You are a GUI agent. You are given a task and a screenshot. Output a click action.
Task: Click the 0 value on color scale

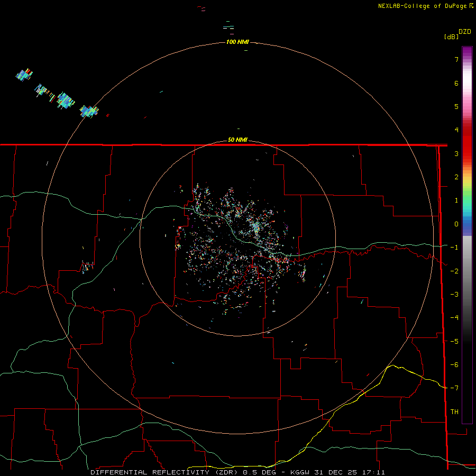tap(456, 224)
